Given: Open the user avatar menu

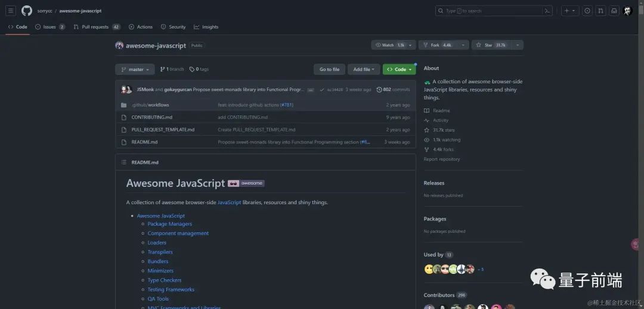Looking at the screenshot, I should (x=627, y=11).
